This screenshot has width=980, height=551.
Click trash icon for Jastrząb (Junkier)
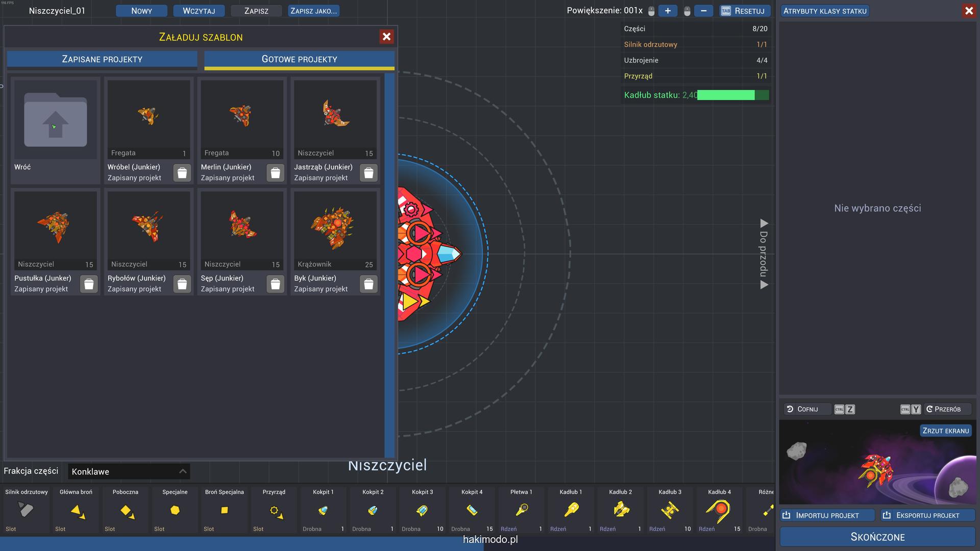[x=369, y=173]
